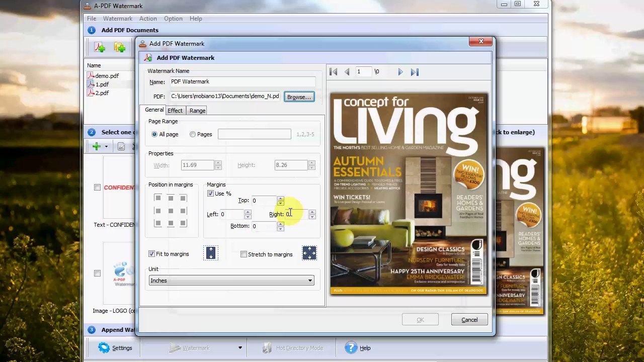This screenshot has height=362, width=644.
Task: Select the All page radio button
Action: point(154,134)
